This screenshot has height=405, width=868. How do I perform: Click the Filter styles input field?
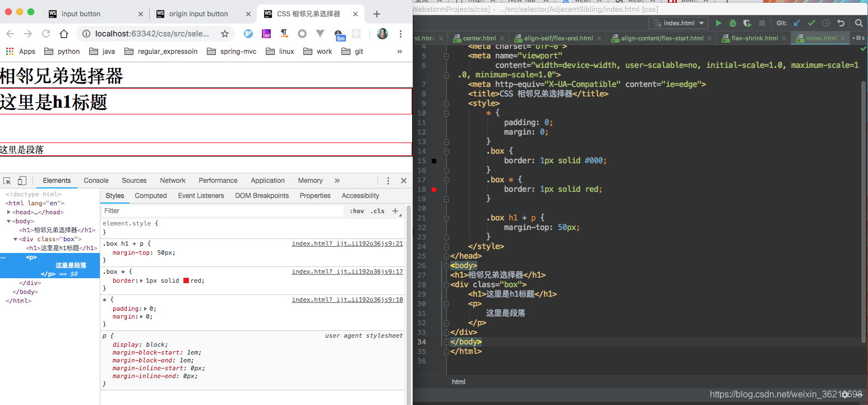click(223, 211)
